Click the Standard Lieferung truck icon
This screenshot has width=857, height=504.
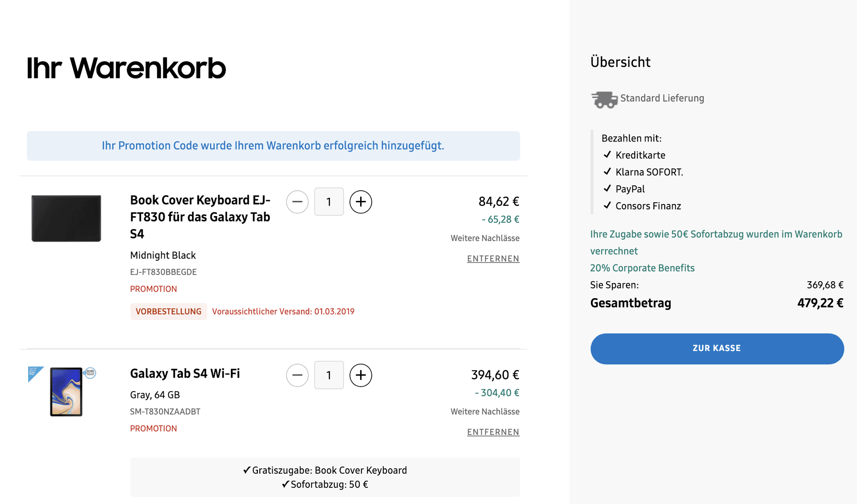[x=604, y=99]
